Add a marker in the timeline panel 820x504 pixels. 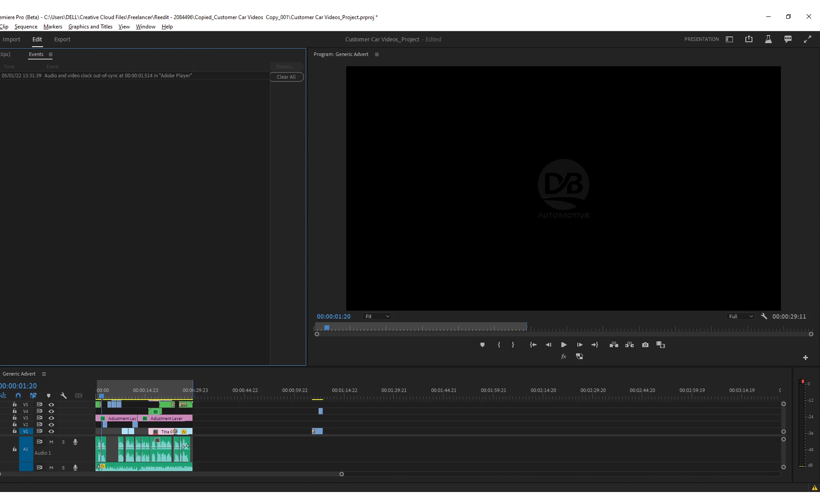[48, 396]
